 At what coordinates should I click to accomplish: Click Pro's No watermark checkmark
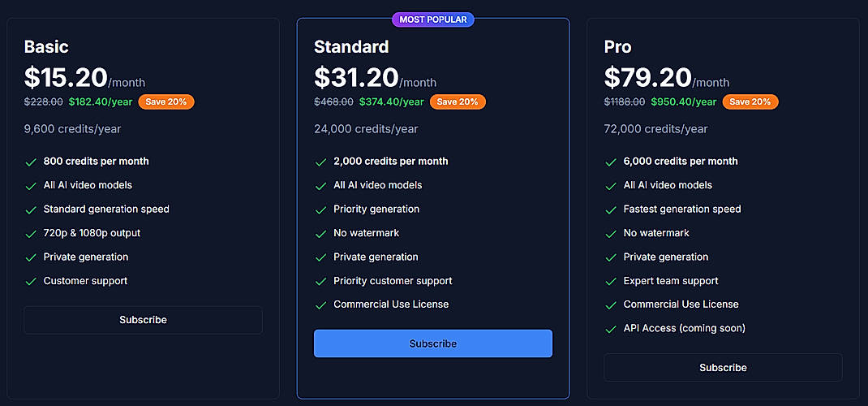click(611, 234)
